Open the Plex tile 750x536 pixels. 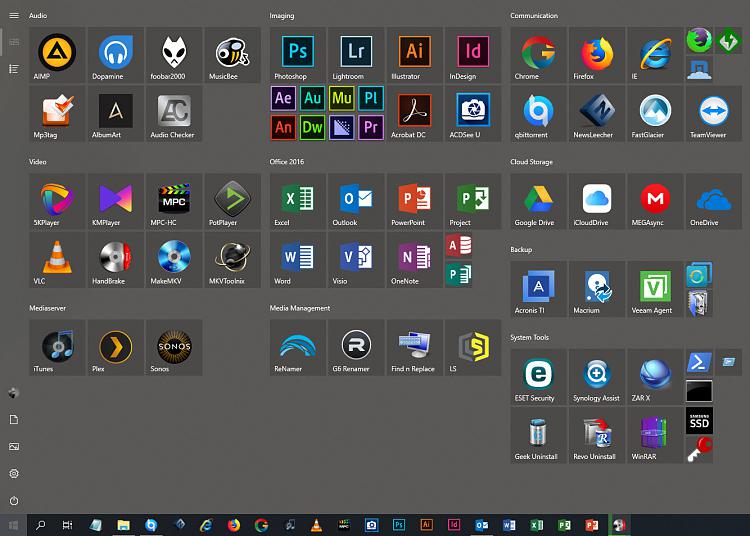point(116,348)
